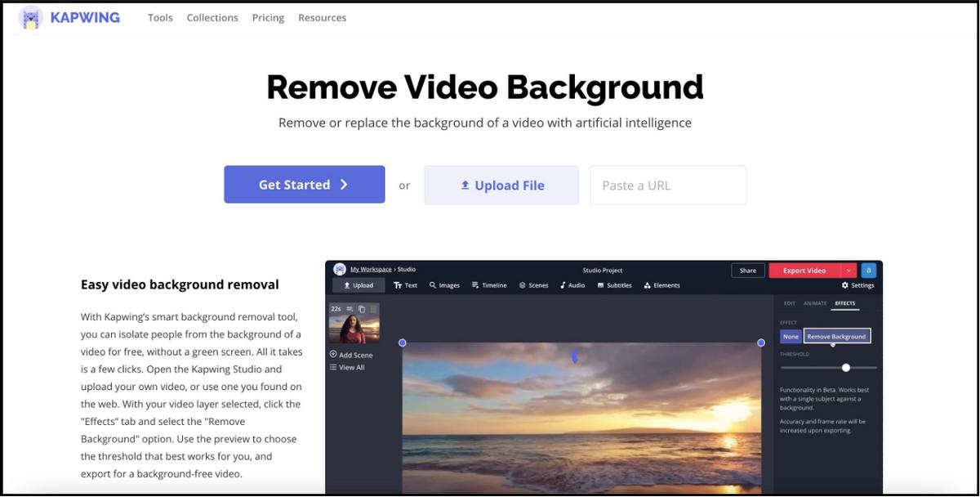Select the Text tool in the studio toolbar
This screenshot has width=980, height=497.
tap(405, 285)
